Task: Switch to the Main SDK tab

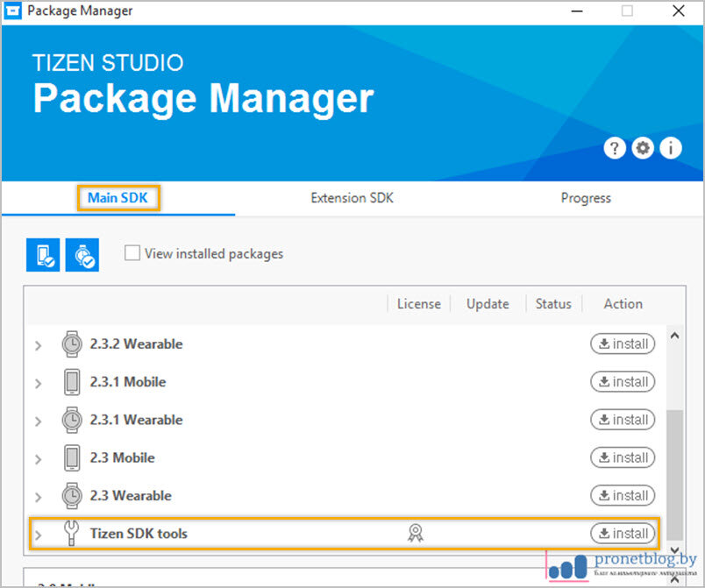Action: point(117,198)
